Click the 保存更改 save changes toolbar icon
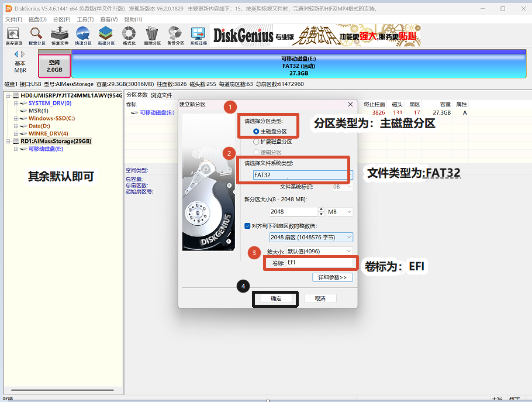This screenshot has width=532, height=402. coord(14,36)
